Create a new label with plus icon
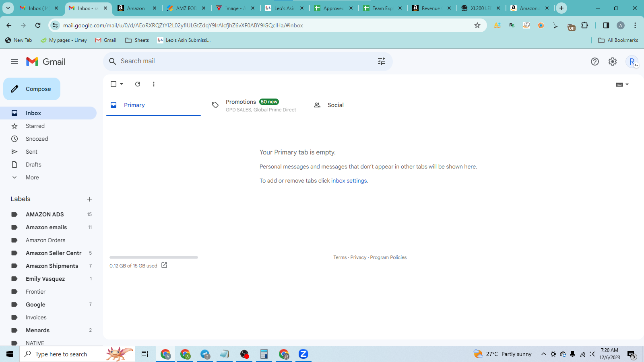Screen dimensions: 644x362 [89, 199]
